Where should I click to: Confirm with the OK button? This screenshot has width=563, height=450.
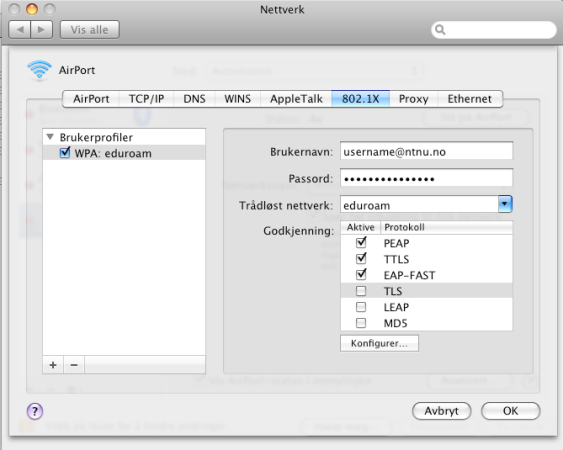510,411
